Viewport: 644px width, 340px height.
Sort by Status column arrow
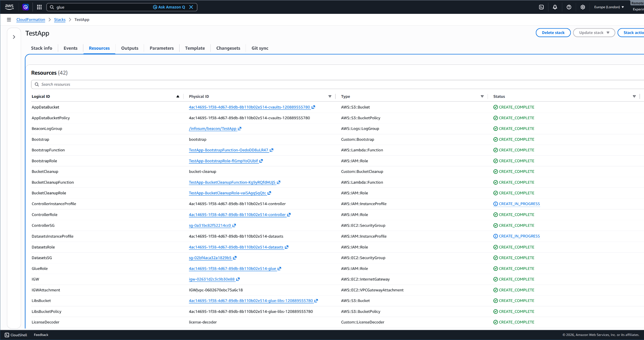pyautogui.click(x=634, y=97)
